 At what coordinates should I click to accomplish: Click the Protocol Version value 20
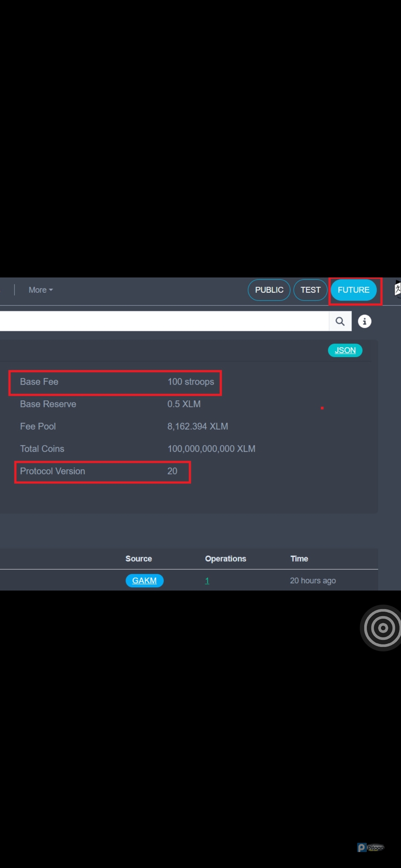[x=172, y=471]
